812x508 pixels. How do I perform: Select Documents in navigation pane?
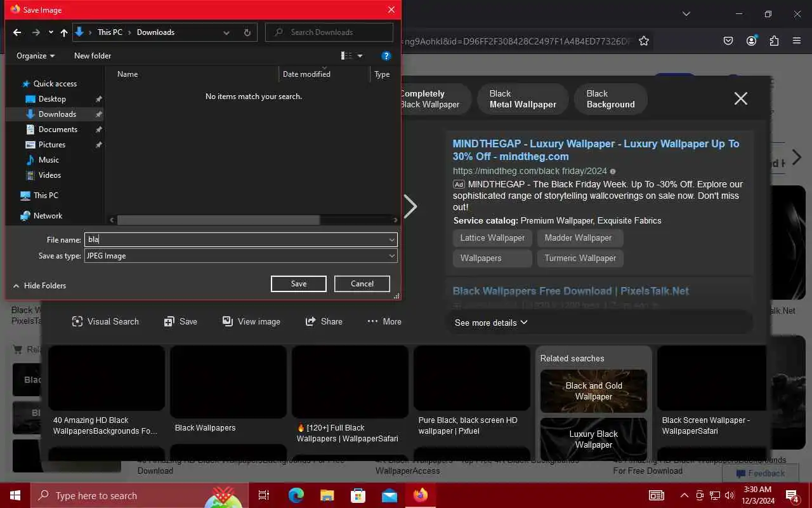[x=58, y=130]
